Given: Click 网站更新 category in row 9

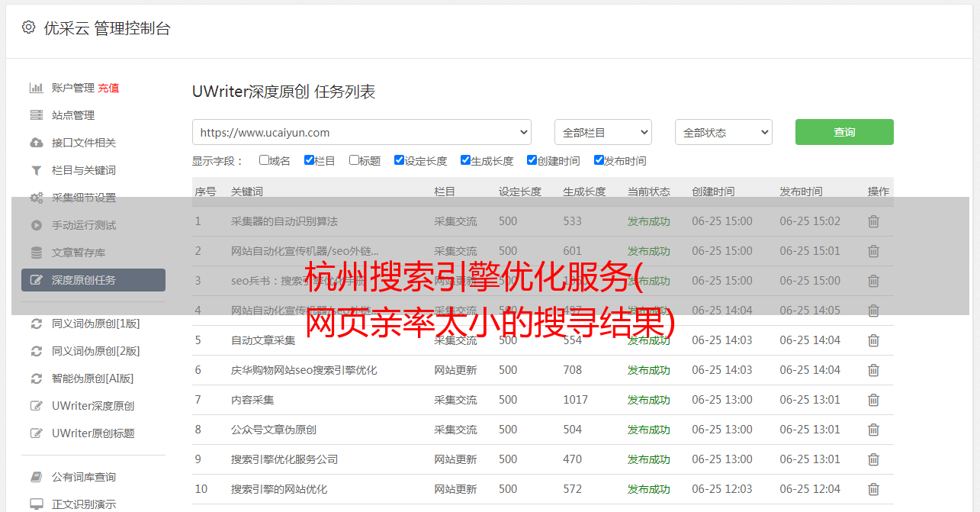Looking at the screenshot, I should coord(455,459).
